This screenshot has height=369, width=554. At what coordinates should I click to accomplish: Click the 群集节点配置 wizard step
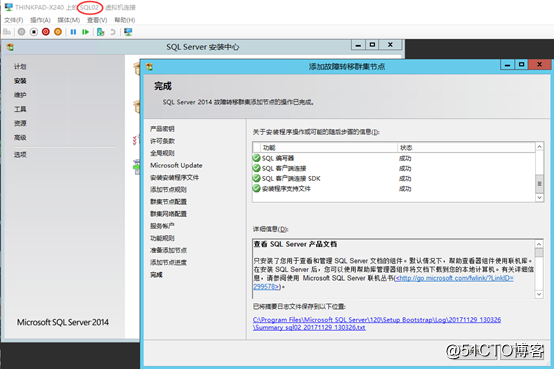168,201
